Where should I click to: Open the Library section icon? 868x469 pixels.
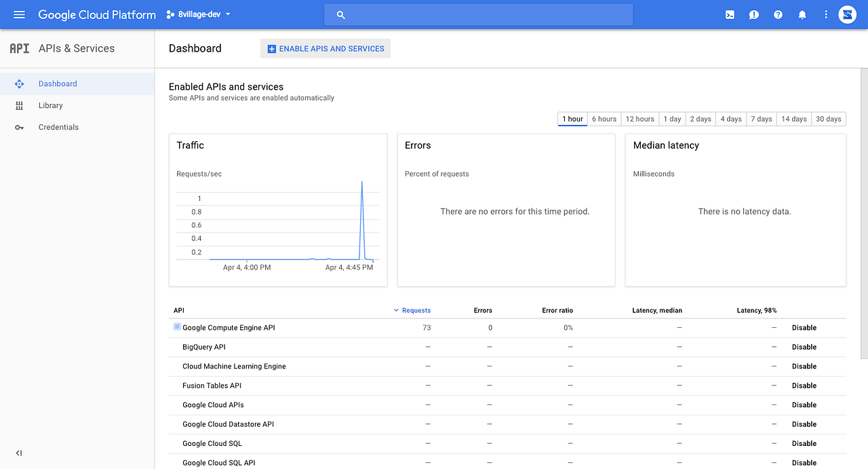click(19, 105)
